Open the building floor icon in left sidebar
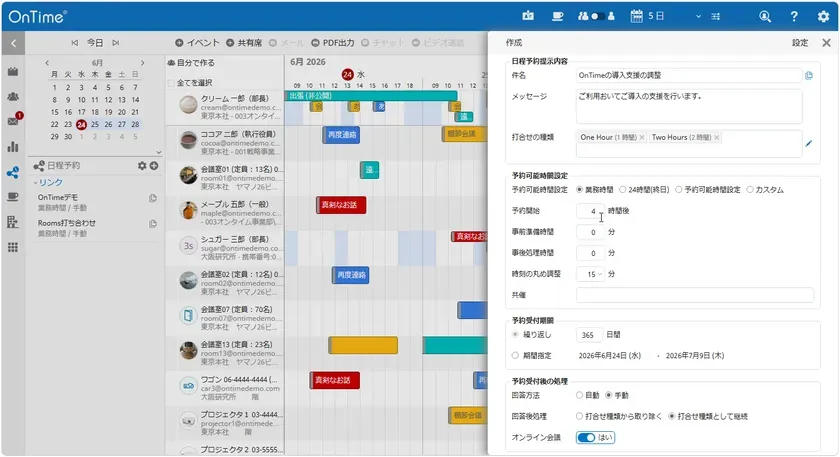The width and height of the screenshot is (840, 457). pyautogui.click(x=13, y=222)
